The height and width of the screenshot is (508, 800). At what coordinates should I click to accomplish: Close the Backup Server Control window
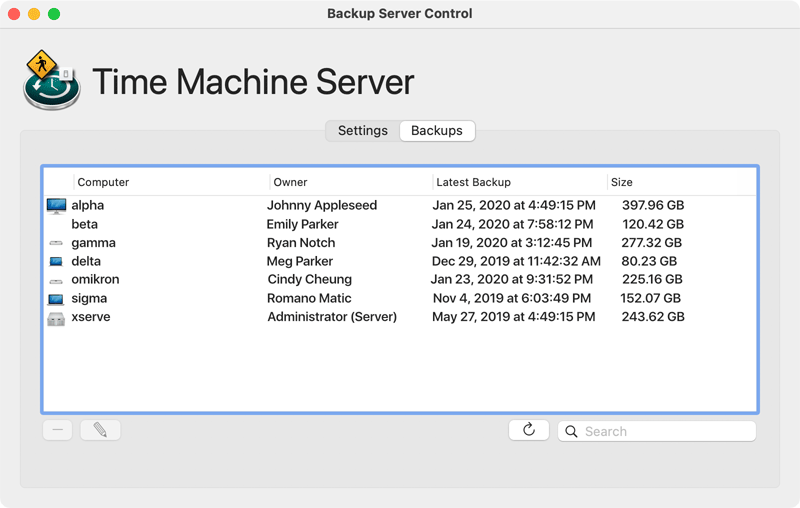click(x=14, y=14)
